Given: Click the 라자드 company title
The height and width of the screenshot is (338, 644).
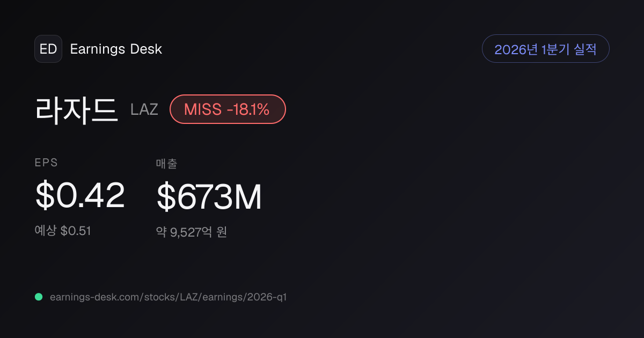Looking at the screenshot, I should coord(77,109).
